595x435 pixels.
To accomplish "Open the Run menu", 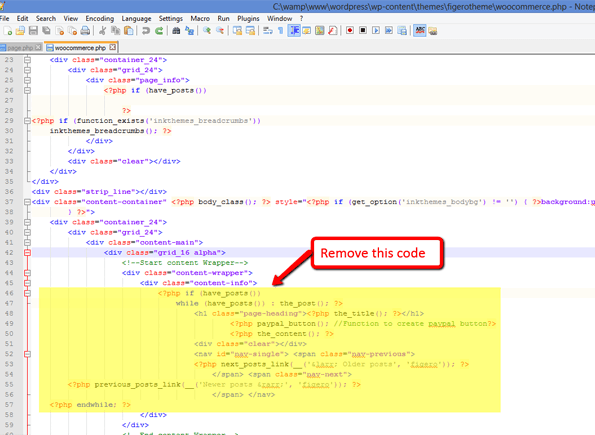I will [x=224, y=18].
